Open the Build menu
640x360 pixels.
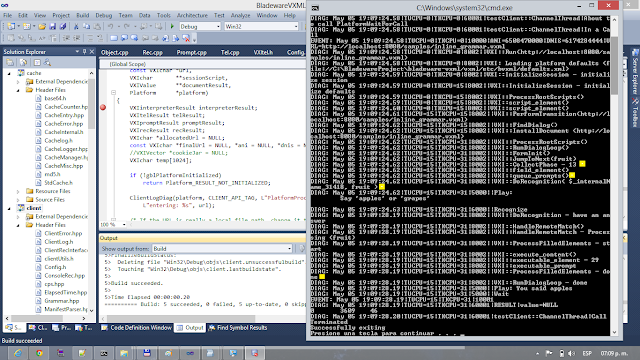point(82,16)
